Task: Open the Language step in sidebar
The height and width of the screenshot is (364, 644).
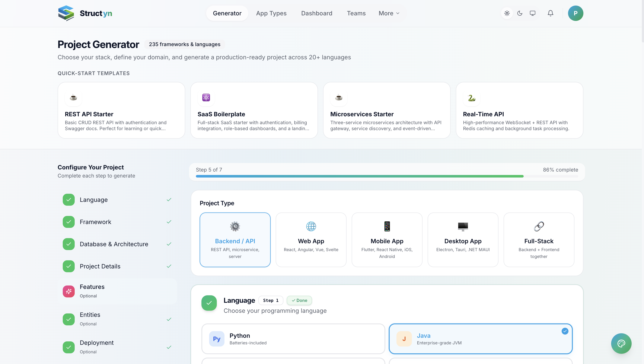Action: pyautogui.click(x=117, y=200)
